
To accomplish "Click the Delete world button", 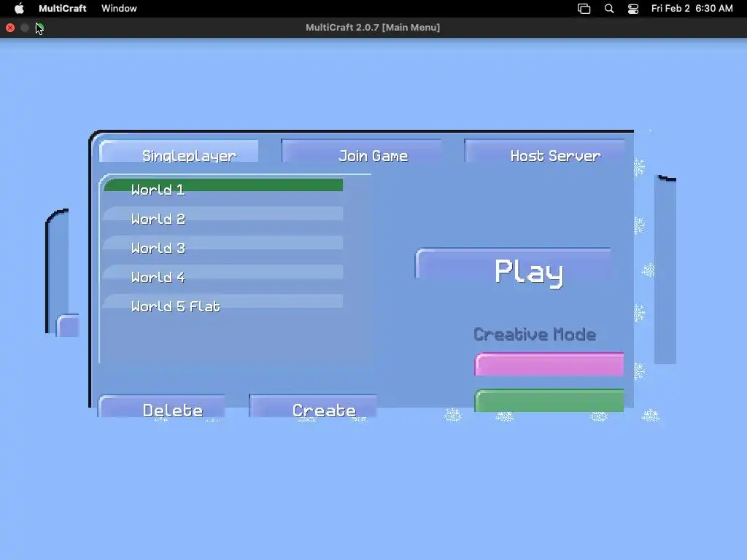I will pyautogui.click(x=161, y=407).
